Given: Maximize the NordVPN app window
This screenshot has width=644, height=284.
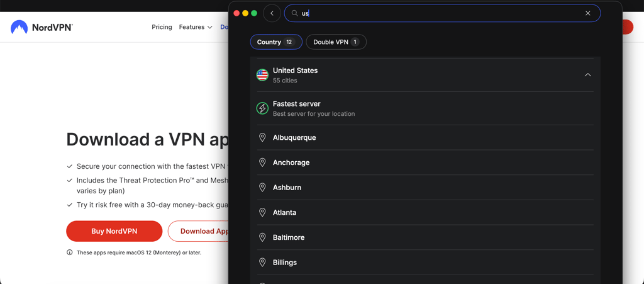Looking at the screenshot, I should [x=254, y=13].
